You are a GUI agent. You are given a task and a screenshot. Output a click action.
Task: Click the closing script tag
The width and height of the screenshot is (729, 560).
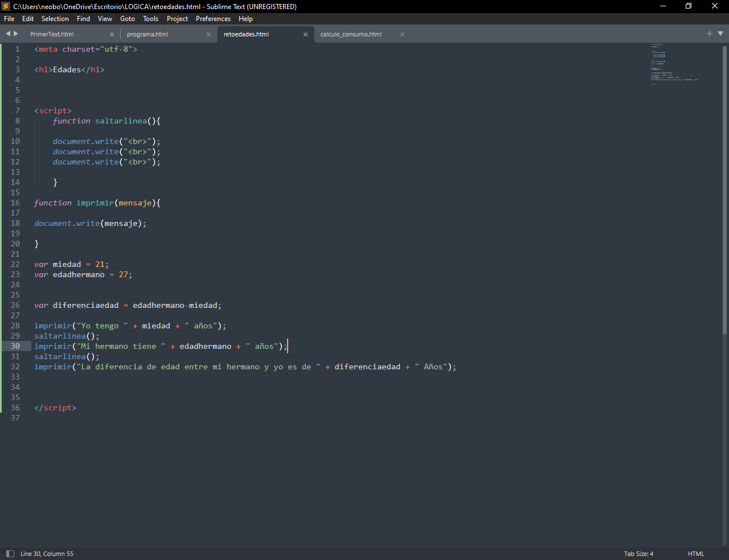click(55, 407)
